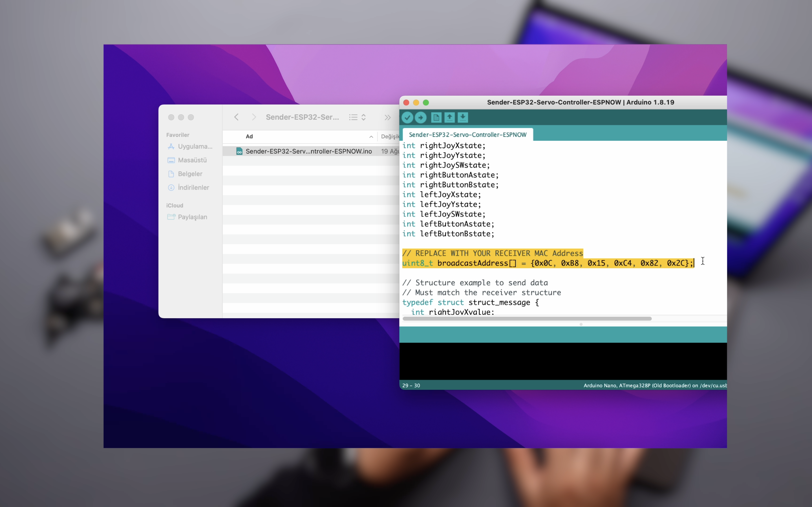The width and height of the screenshot is (812, 507).
Task: Open İndirilenler in Finder sidebar
Action: click(193, 187)
